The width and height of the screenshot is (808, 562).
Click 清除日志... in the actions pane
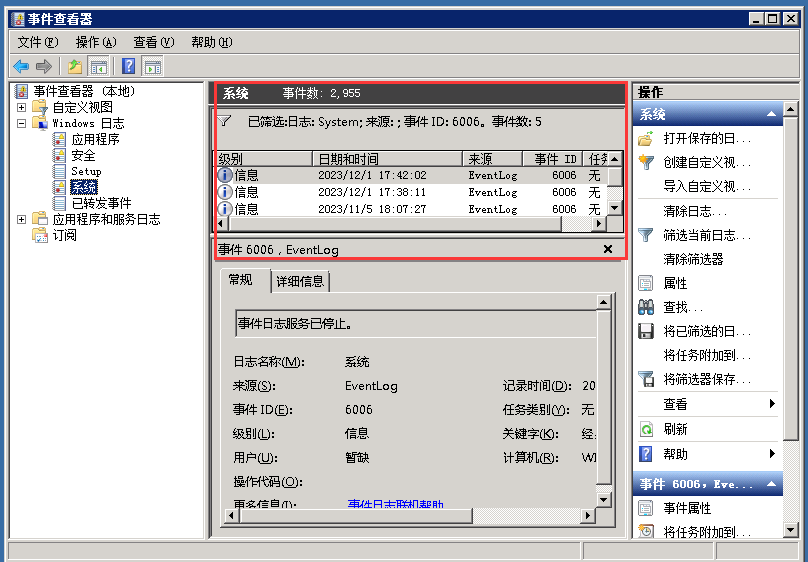point(695,211)
